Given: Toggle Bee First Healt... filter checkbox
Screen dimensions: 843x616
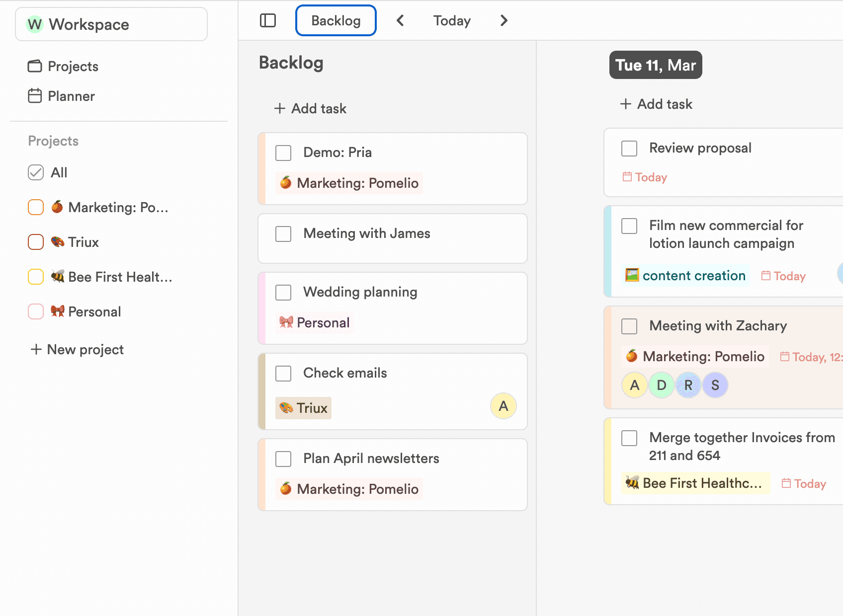Looking at the screenshot, I should (36, 277).
